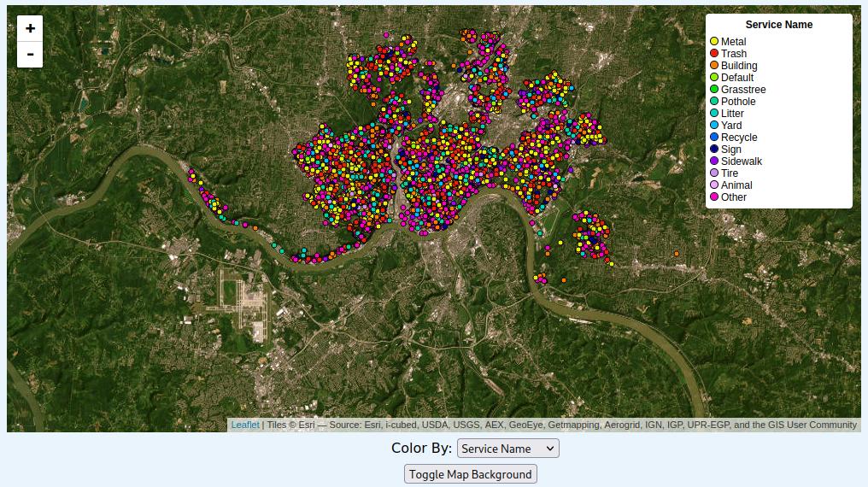Click the light blue Yard legend swatch
Viewport: 868px width, 487px height.
pos(714,125)
